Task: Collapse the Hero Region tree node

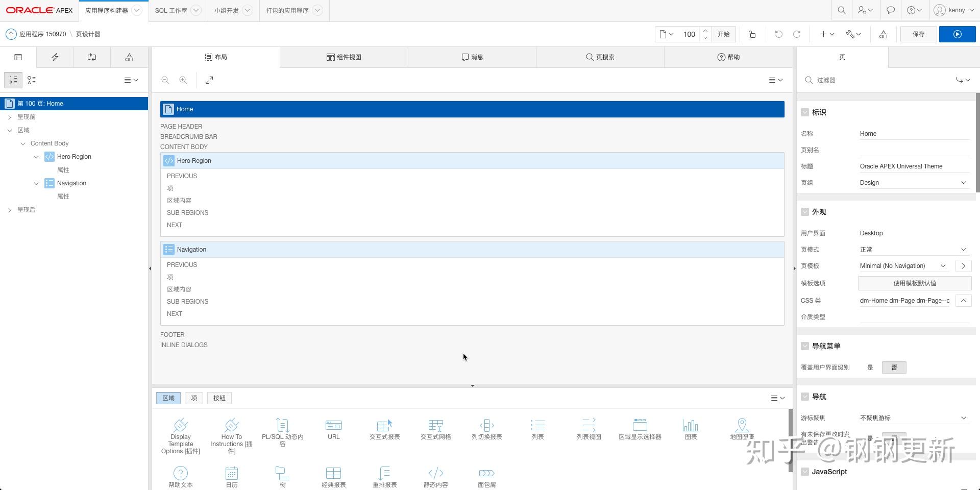Action: [x=36, y=157]
